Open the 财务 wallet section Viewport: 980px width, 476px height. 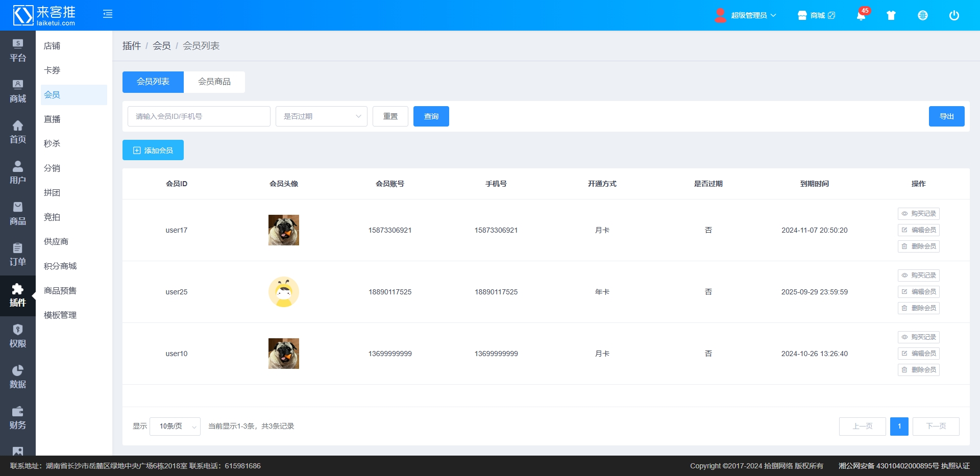coord(18,418)
